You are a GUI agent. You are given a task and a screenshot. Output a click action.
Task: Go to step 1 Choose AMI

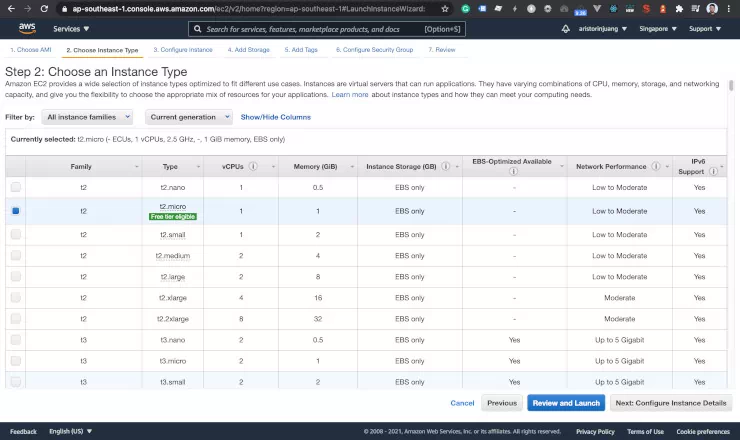31,50
